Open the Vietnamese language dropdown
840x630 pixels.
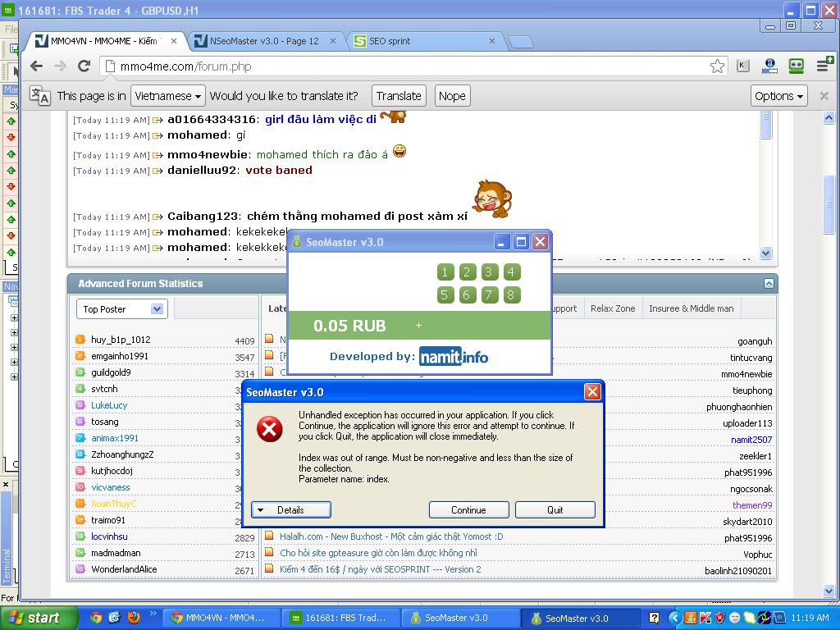[x=167, y=96]
